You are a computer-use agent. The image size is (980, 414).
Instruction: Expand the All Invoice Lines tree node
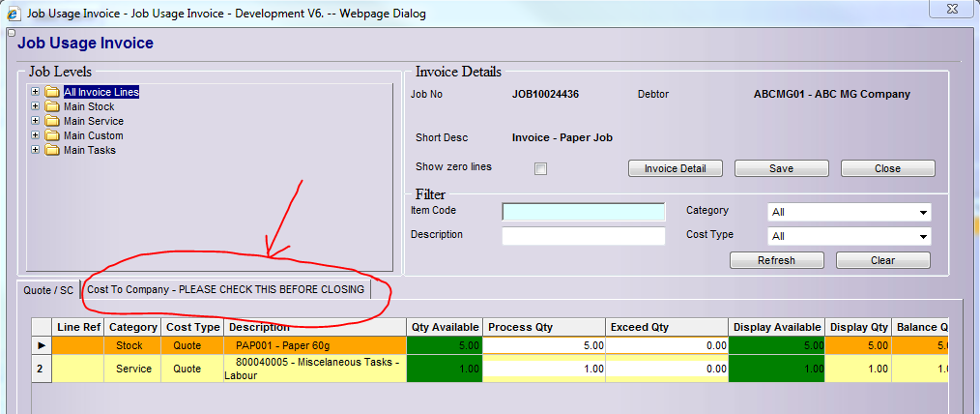tap(36, 92)
